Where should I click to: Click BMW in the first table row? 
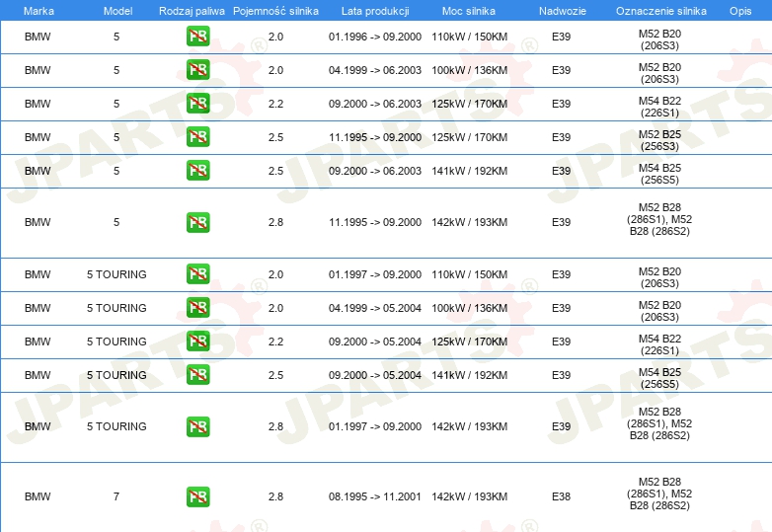pos(38,37)
